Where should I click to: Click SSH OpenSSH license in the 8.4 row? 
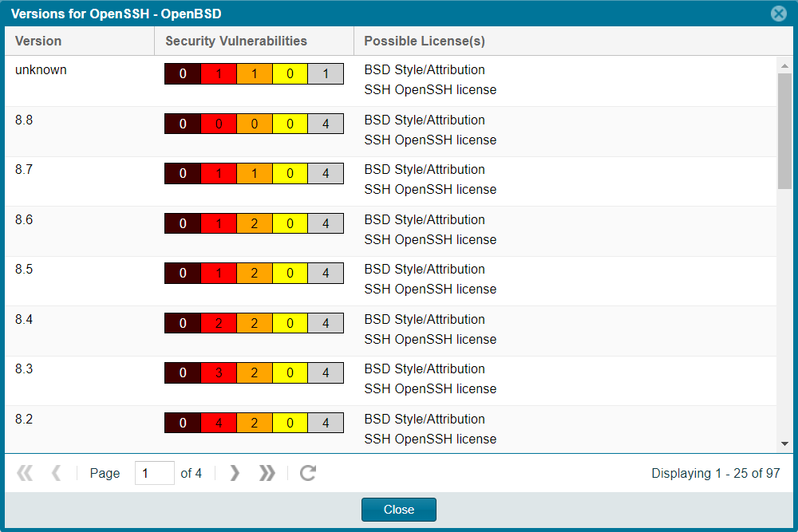click(430, 339)
